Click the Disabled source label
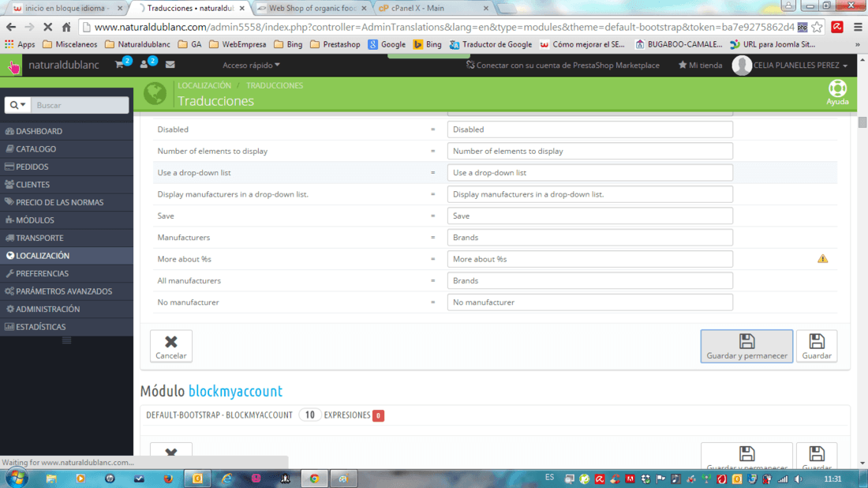Image resolution: width=868 pixels, height=488 pixels. coord(173,130)
